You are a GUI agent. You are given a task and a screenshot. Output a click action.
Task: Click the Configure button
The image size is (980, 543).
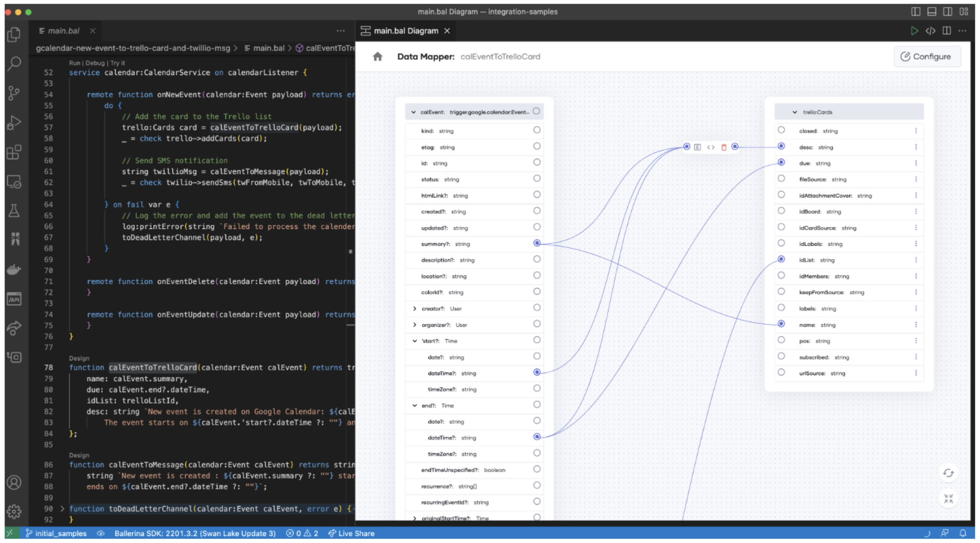coord(926,57)
